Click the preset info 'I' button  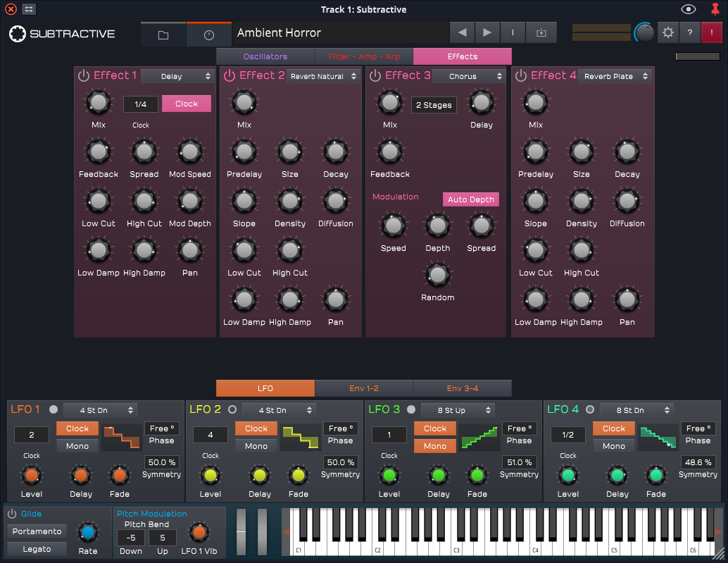pos(513,32)
